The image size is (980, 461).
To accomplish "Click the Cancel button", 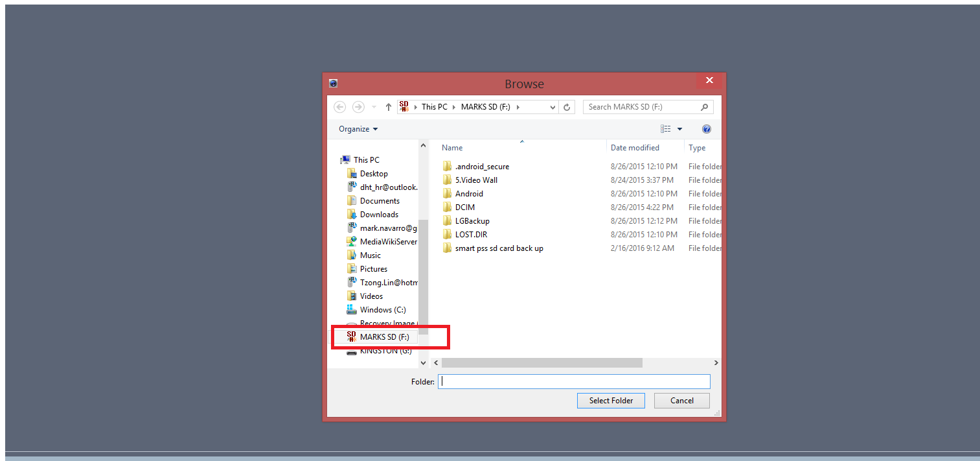I will (x=682, y=401).
